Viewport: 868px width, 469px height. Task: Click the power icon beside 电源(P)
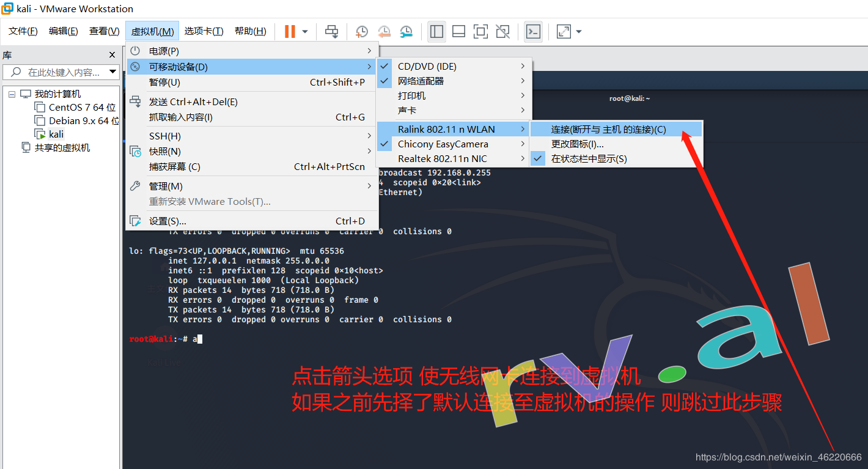tap(135, 51)
